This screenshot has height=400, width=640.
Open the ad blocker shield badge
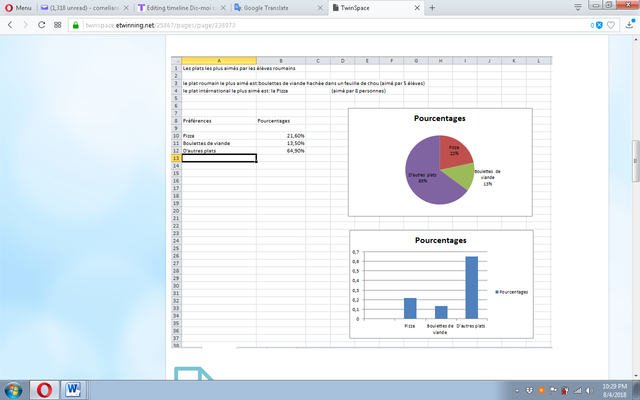pos(596,25)
